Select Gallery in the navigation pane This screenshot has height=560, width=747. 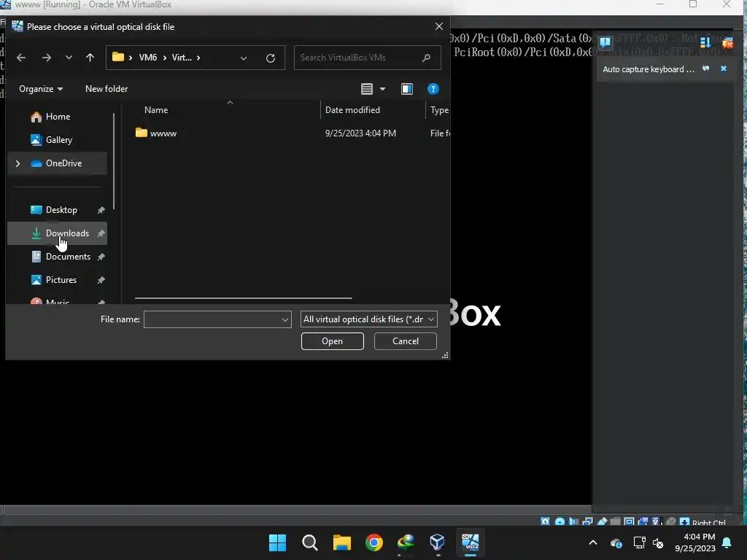[58, 140]
